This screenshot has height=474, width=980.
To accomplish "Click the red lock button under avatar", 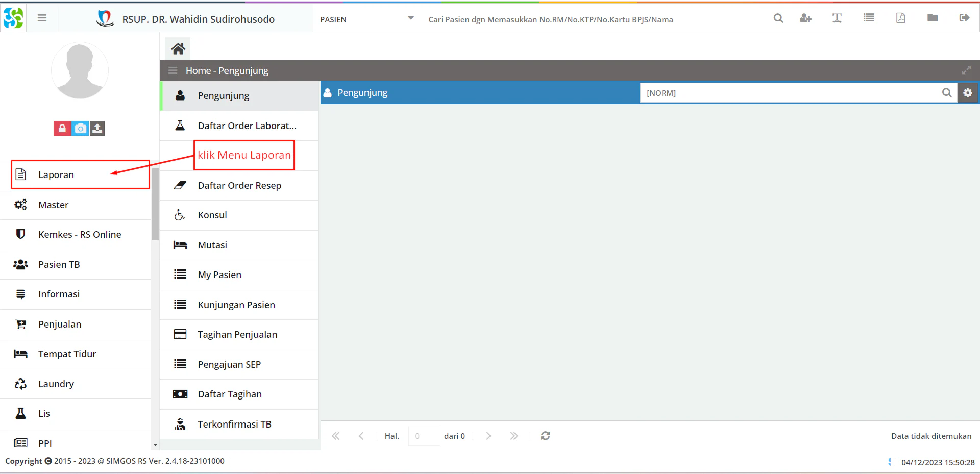I will point(62,129).
